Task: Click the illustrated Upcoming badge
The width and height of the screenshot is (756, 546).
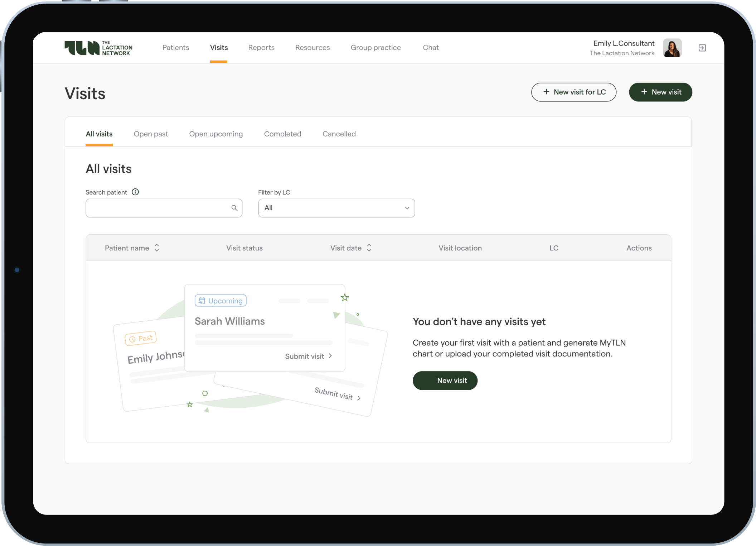Action: 220,301
